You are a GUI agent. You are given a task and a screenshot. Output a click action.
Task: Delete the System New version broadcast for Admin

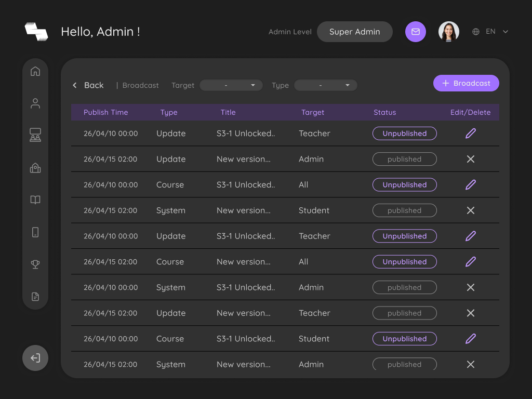pos(471,364)
